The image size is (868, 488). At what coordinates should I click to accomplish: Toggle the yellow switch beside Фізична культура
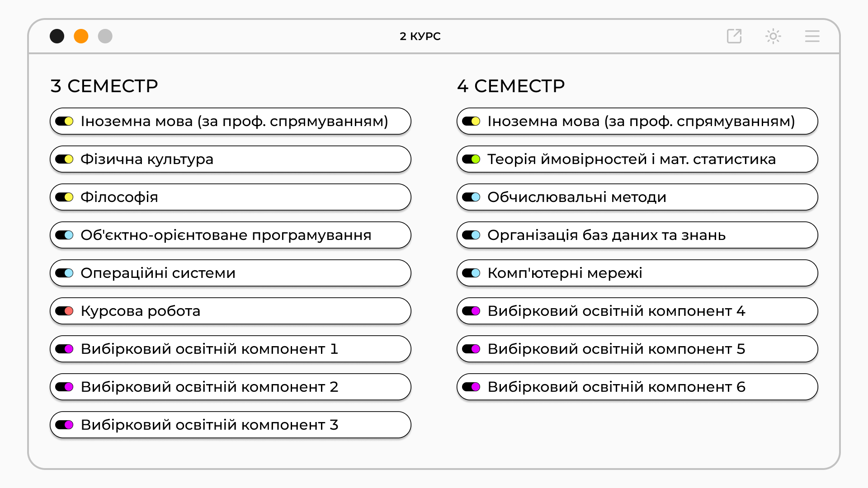tap(64, 159)
